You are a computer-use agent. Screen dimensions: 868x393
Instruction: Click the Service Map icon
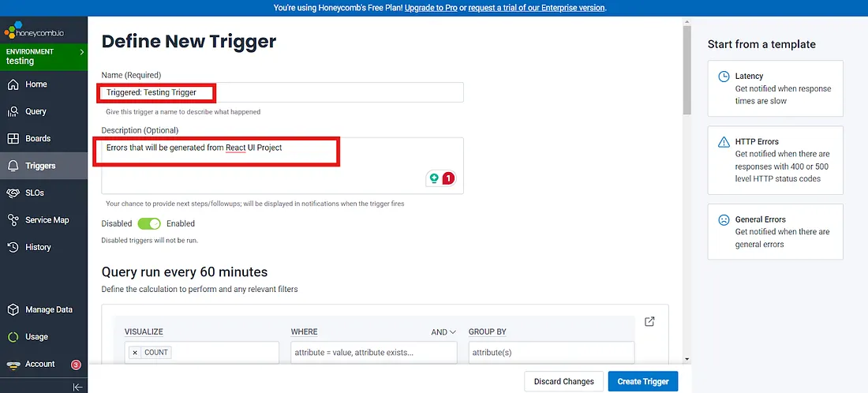(x=13, y=220)
